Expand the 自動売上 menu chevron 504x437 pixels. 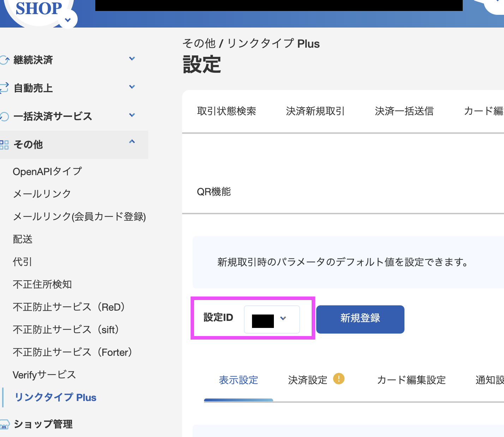pos(132,87)
